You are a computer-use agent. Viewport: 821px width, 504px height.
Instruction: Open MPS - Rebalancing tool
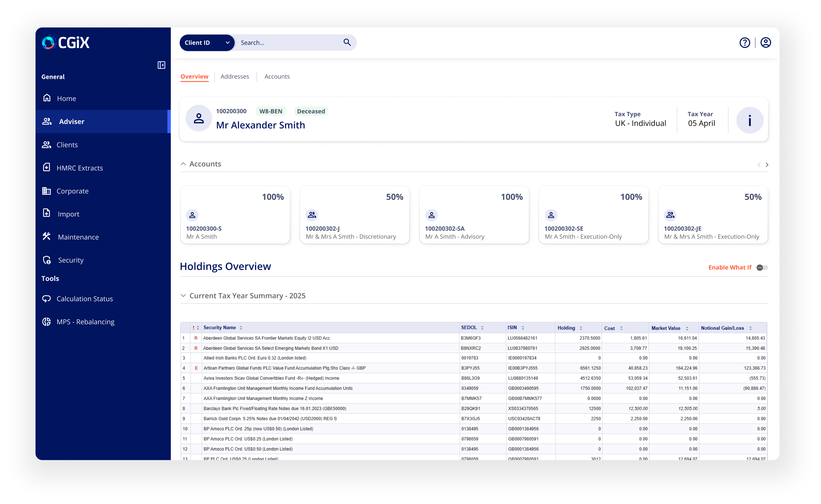click(85, 322)
